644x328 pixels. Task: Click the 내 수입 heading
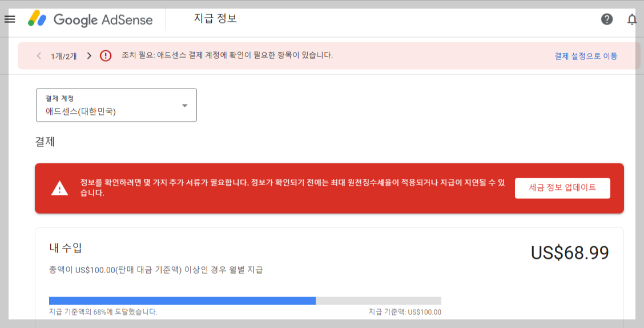[66, 248]
